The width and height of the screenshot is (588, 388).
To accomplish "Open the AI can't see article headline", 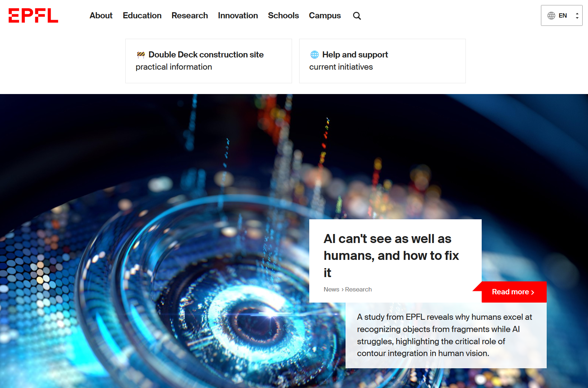I will (392, 256).
